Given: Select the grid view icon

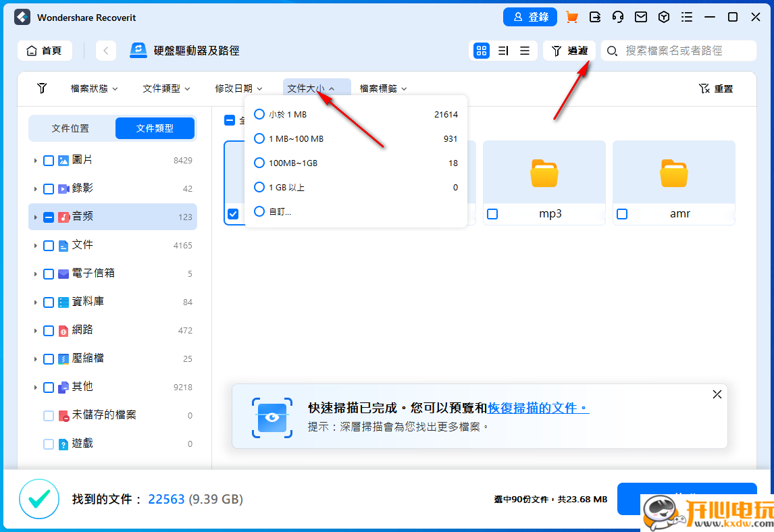Looking at the screenshot, I should [481, 51].
